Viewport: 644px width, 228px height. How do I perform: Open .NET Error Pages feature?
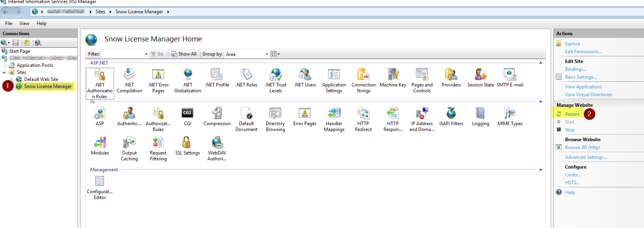coord(158,81)
